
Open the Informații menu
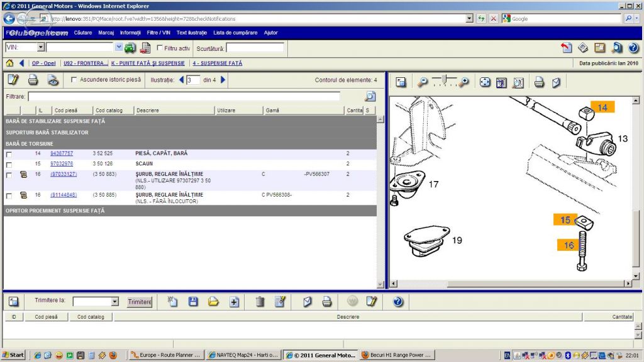[130, 33]
